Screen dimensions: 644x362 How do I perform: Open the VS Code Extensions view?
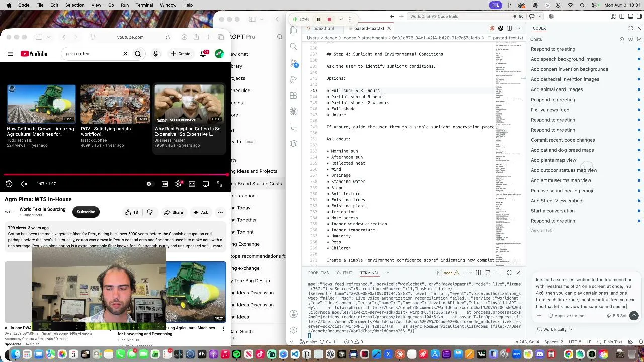coord(294,96)
